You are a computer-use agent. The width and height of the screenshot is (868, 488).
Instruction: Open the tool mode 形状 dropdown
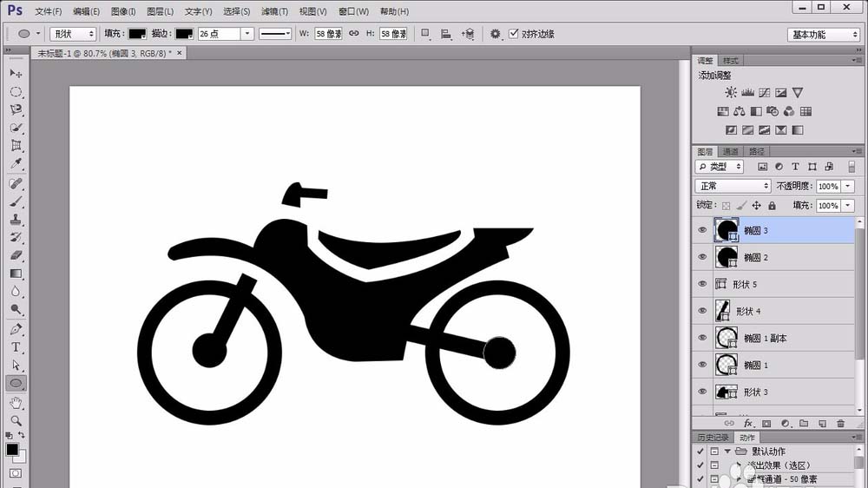coord(73,34)
